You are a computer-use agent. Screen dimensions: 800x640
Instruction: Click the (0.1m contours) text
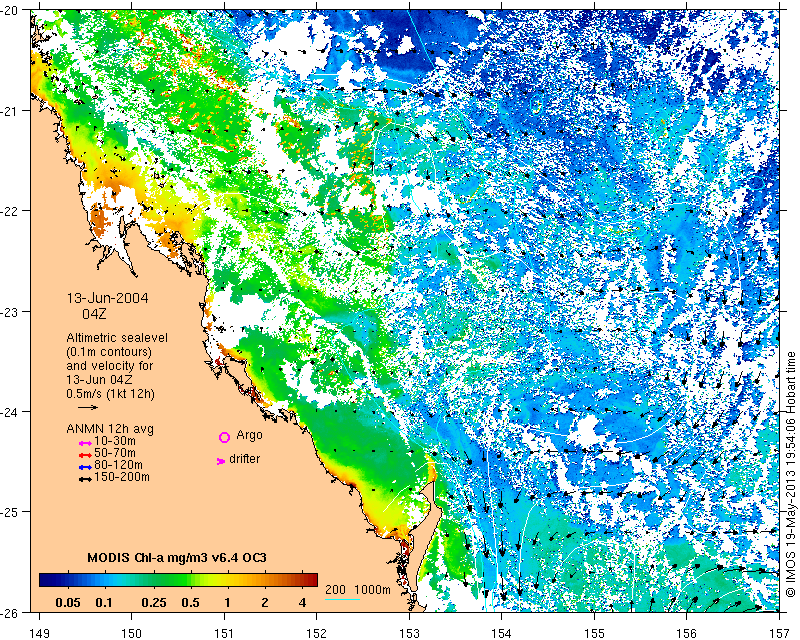[109, 352]
